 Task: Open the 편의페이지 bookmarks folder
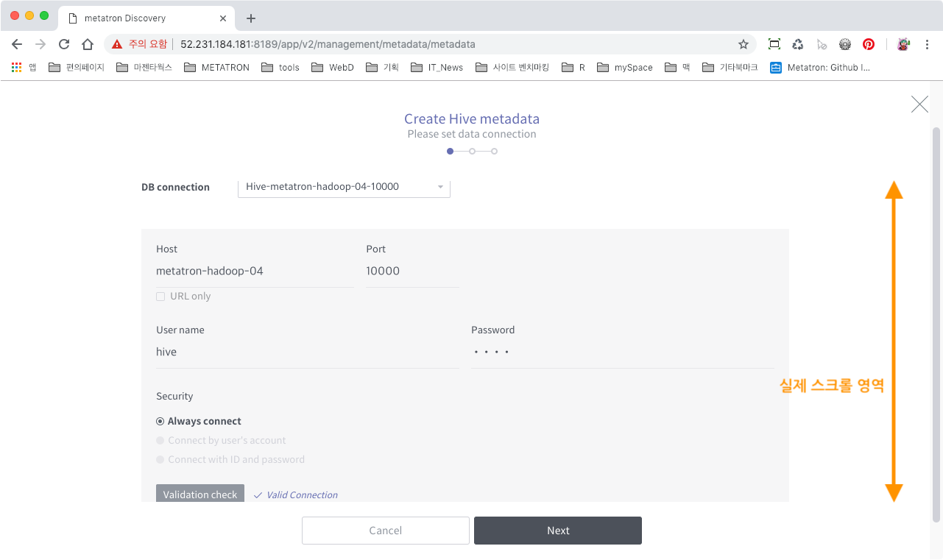click(77, 67)
